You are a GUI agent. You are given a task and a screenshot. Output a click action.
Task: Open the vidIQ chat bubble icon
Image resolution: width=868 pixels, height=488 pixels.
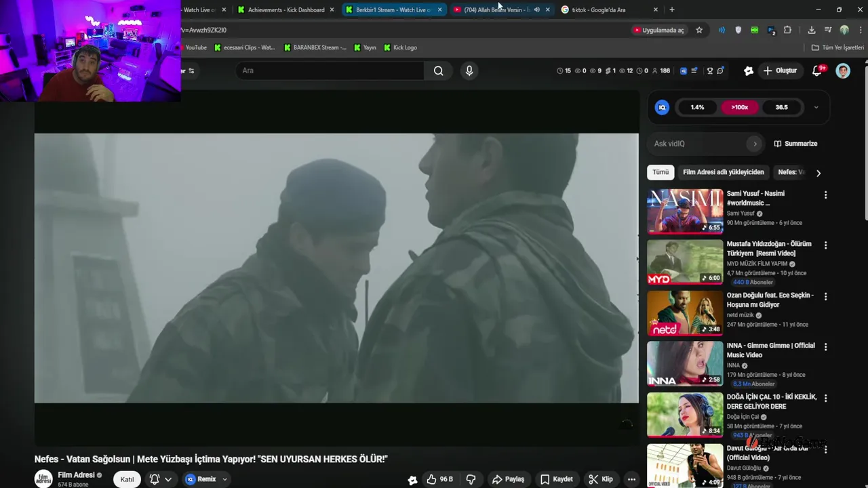(720, 70)
